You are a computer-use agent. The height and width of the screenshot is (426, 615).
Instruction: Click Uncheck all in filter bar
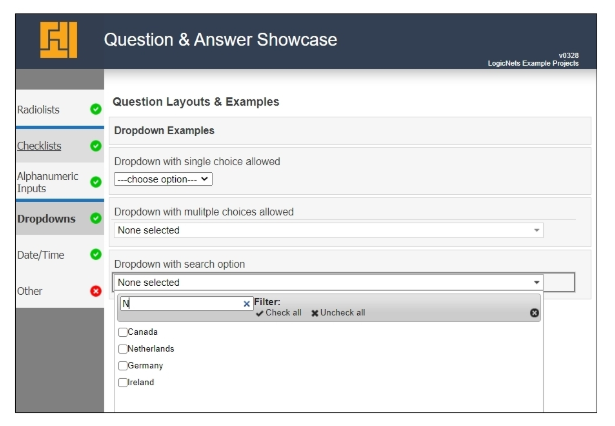338,313
